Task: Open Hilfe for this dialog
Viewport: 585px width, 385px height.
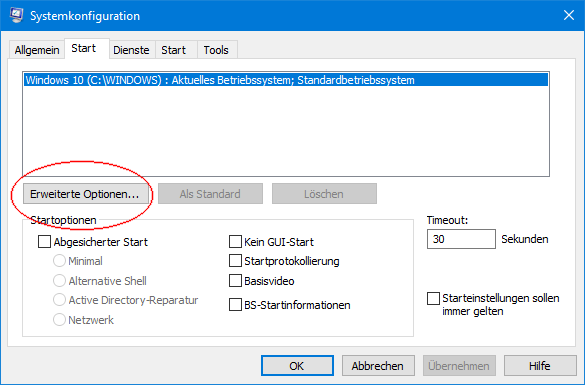Action: tap(539, 366)
